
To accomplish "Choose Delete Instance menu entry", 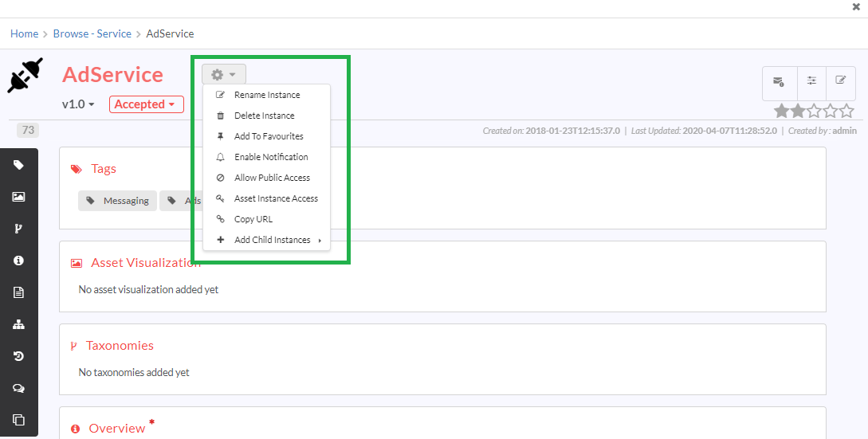I will click(267, 116).
